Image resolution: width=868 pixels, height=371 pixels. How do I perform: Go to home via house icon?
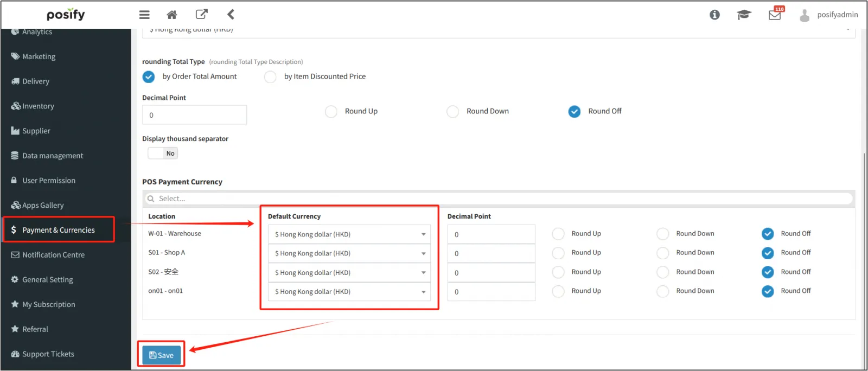171,15
